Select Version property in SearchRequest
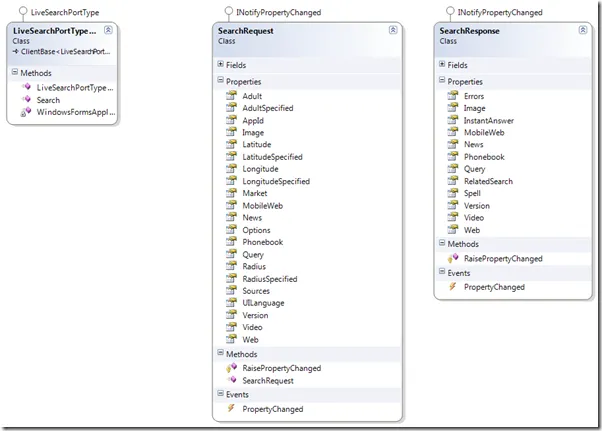 [255, 315]
